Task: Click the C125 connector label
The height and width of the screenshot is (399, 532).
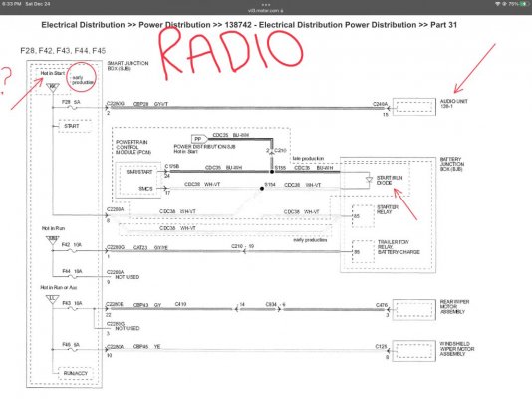Action: 381,347
